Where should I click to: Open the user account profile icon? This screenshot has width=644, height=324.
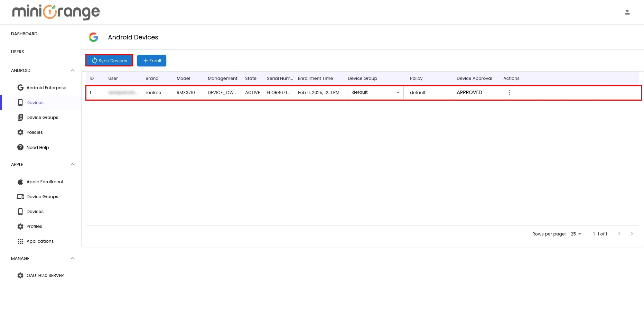(x=627, y=12)
